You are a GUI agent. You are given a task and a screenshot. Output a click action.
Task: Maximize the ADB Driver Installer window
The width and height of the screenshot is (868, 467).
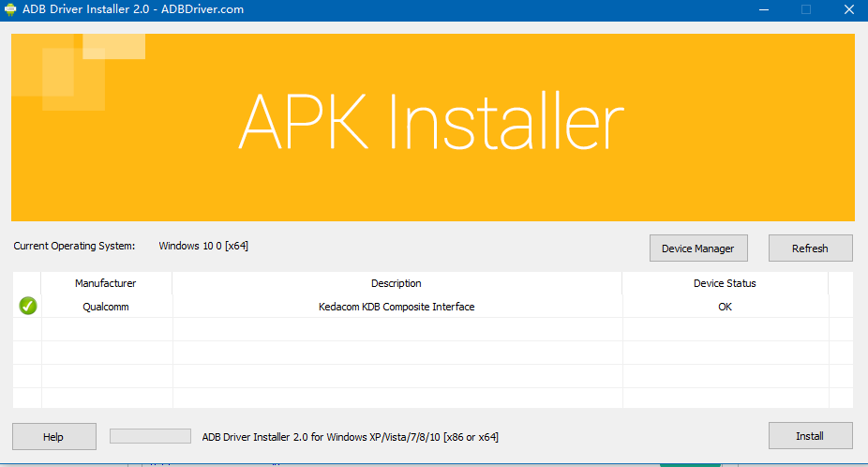pyautogui.click(x=805, y=9)
